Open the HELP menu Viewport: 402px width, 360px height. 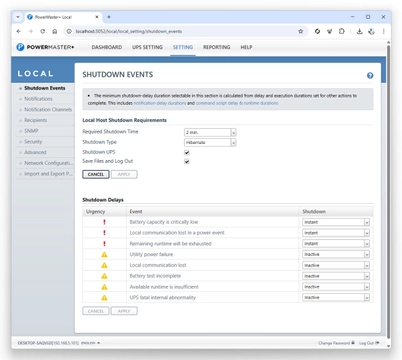point(246,47)
